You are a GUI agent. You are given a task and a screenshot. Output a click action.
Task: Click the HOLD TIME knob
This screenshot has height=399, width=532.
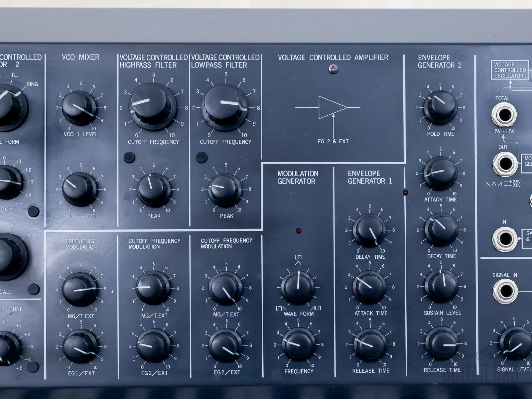tap(441, 107)
